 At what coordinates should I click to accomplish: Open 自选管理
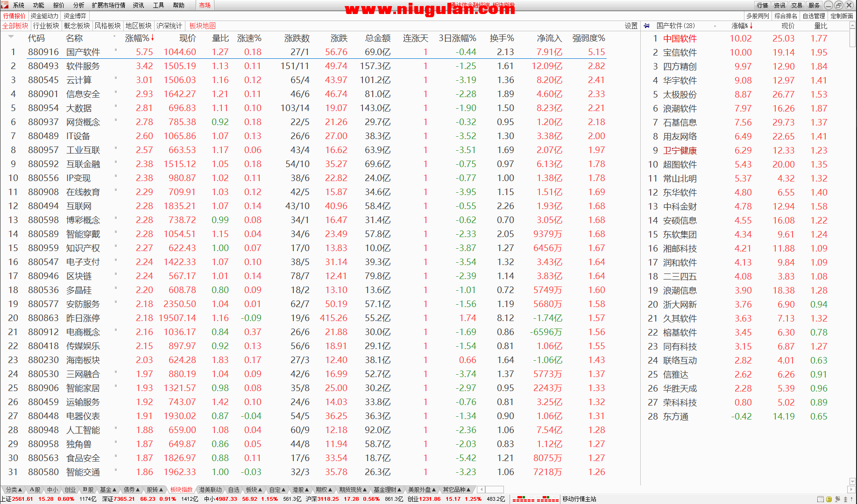(814, 16)
